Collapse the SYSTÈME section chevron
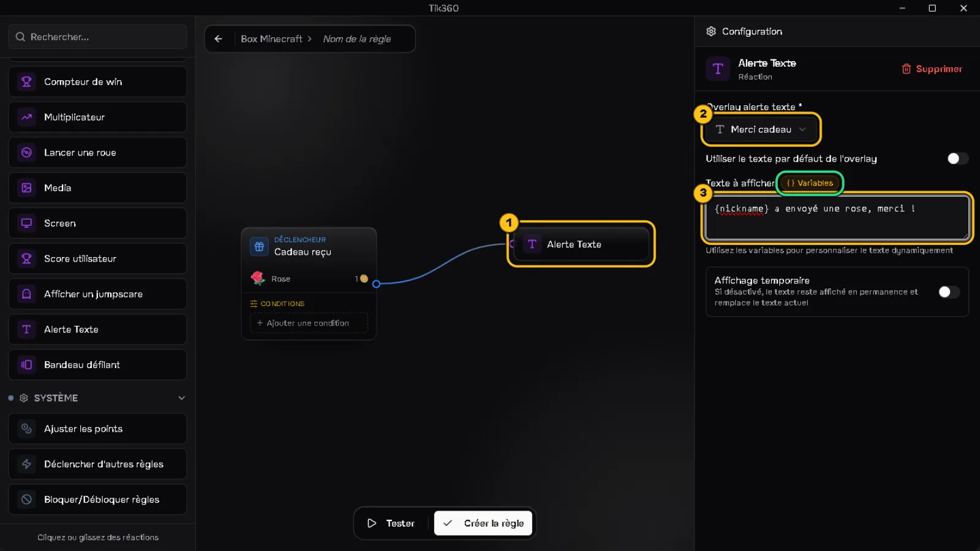980x551 pixels. [181, 398]
